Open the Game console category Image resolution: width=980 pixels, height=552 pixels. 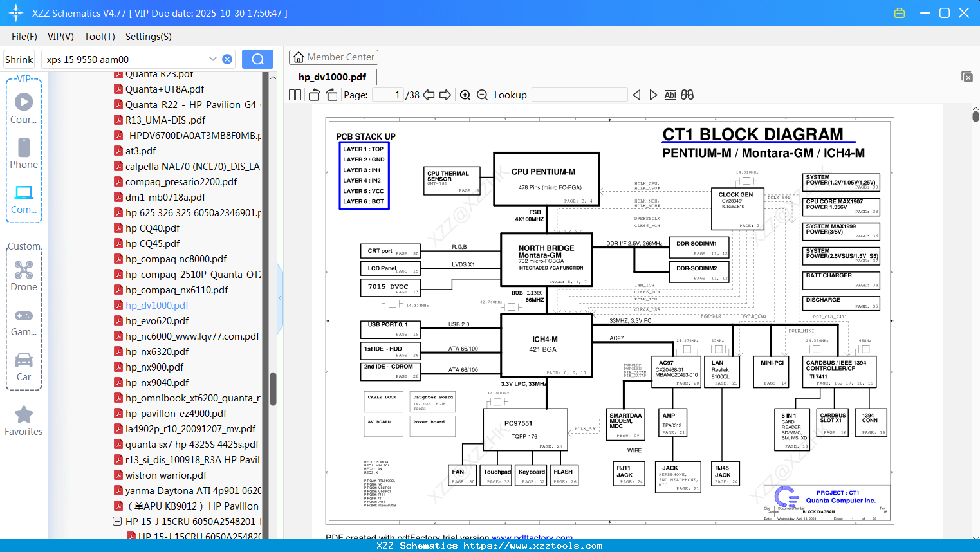click(x=24, y=323)
